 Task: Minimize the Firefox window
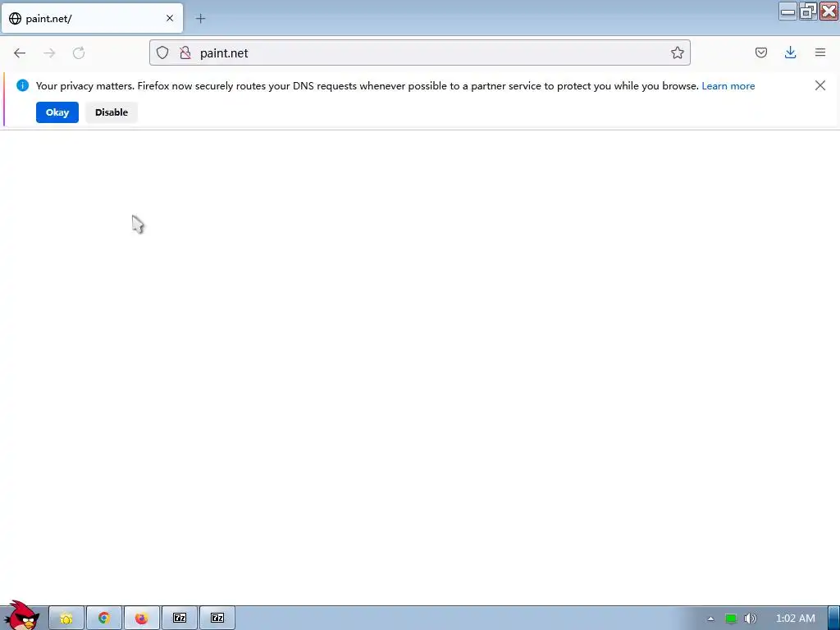pyautogui.click(x=787, y=11)
